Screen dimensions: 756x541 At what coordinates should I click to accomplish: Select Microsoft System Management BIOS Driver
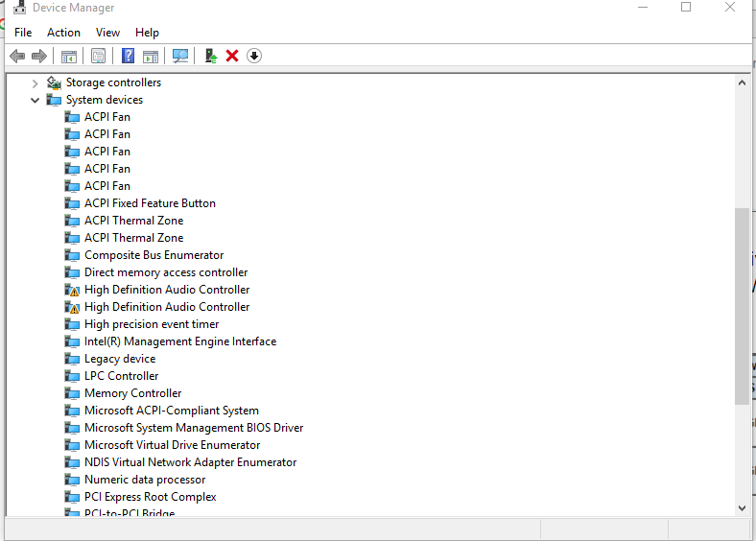[x=194, y=428]
